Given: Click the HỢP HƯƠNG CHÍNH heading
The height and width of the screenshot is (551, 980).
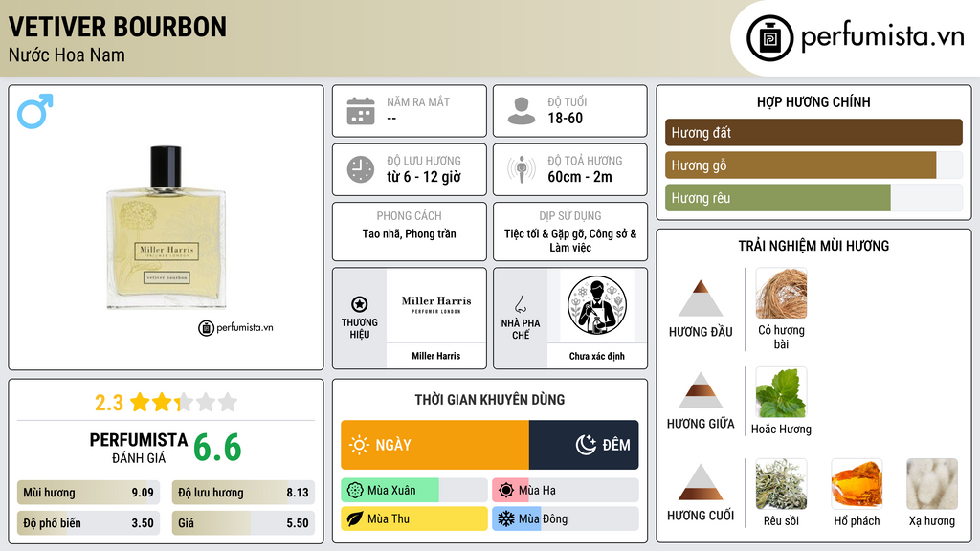Looking at the screenshot, I should tap(813, 101).
